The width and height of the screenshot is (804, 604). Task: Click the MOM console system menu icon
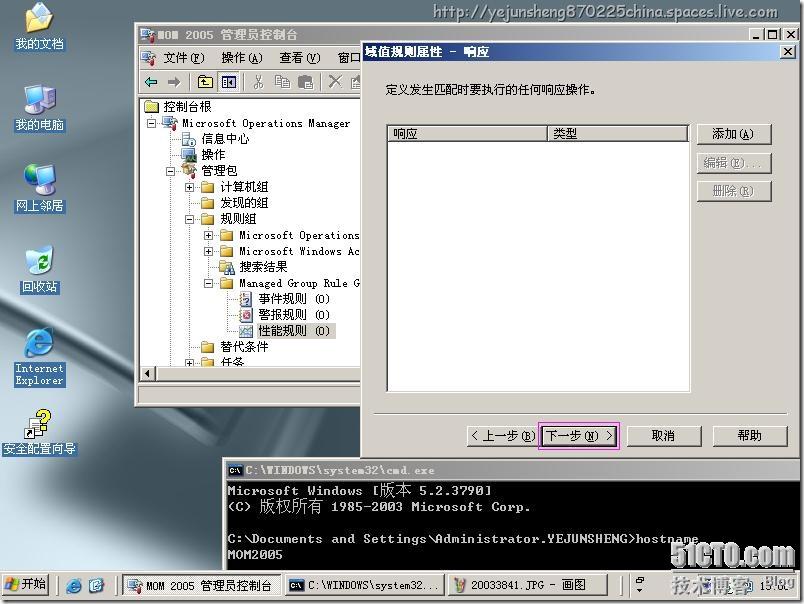point(148,35)
